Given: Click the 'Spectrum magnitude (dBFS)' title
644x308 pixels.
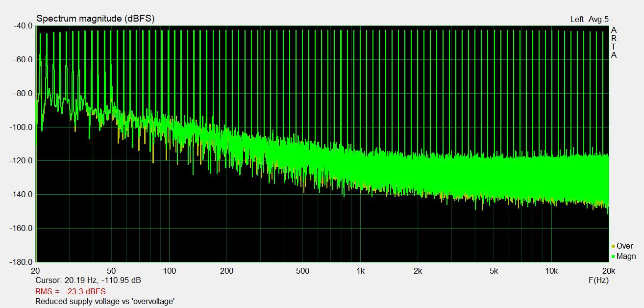Looking at the screenshot, I should [x=96, y=19].
